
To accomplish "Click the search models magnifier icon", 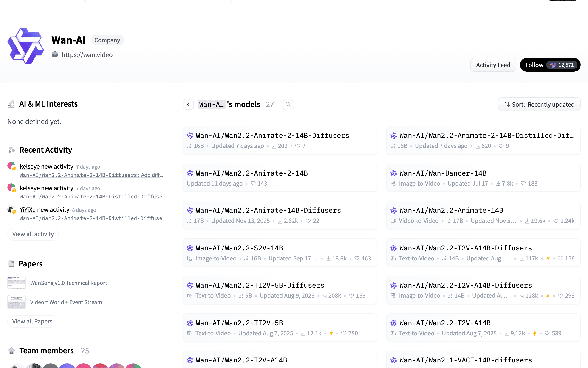I will pyautogui.click(x=288, y=105).
